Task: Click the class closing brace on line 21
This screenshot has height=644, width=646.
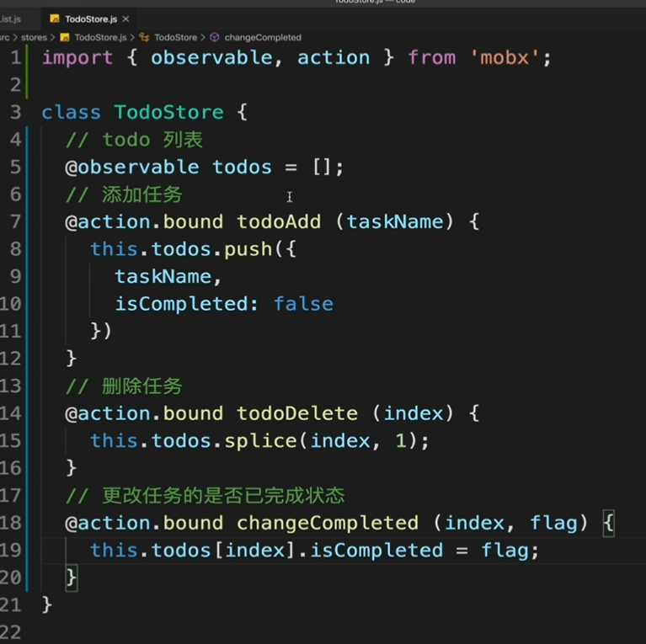Action: click(47, 605)
